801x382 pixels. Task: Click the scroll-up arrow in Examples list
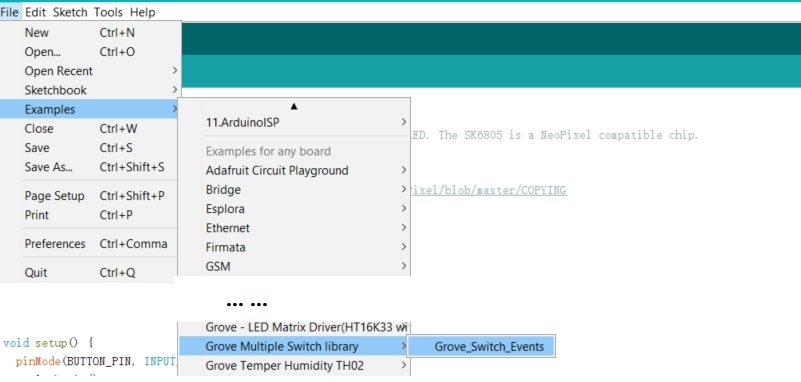click(294, 106)
